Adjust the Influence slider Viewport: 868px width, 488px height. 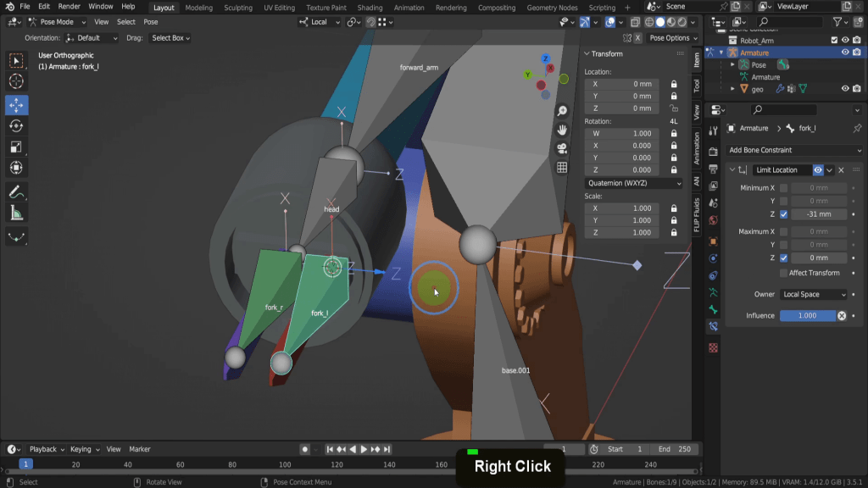[x=807, y=315]
